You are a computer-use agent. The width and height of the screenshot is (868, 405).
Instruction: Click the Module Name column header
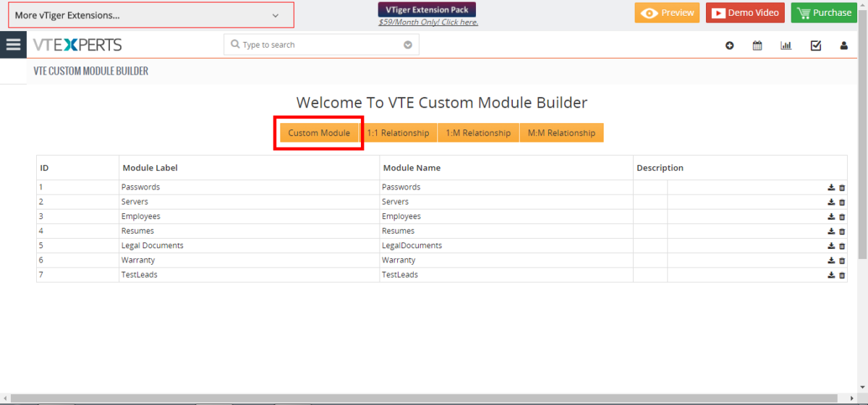(x=506, y=168)
